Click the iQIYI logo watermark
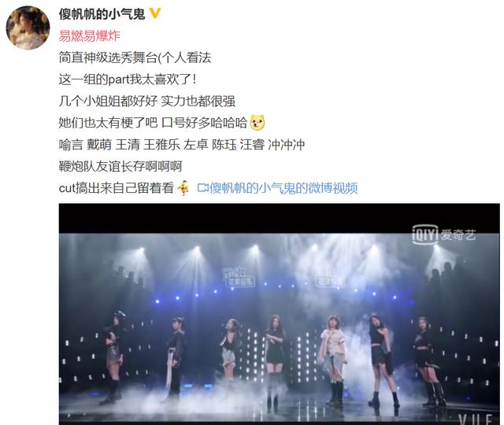 425,234
